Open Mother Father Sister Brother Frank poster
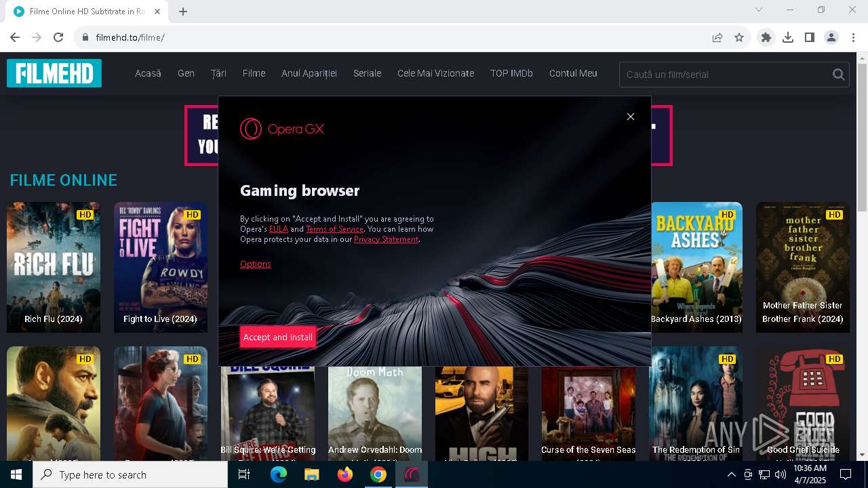This screenshot has height=488, width=868. pos(803,267)
